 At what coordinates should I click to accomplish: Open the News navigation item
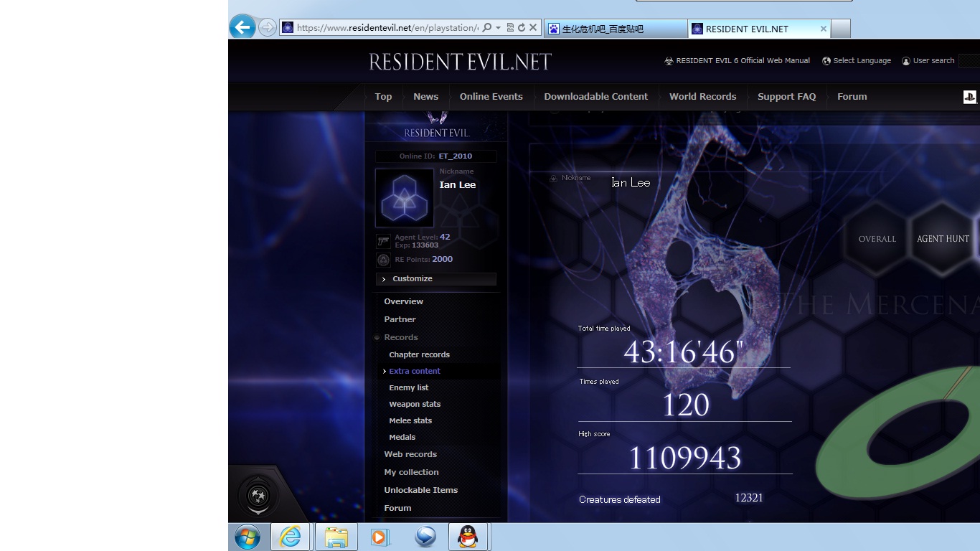425,97
